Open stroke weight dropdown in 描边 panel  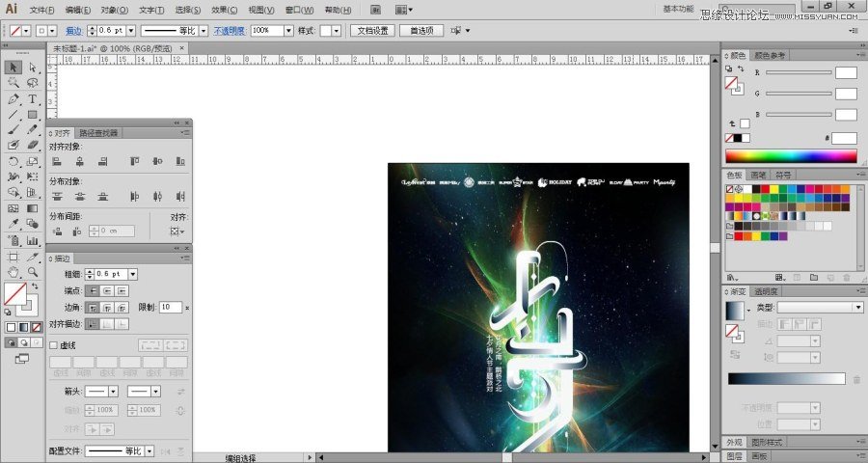(x=133, y=274)
